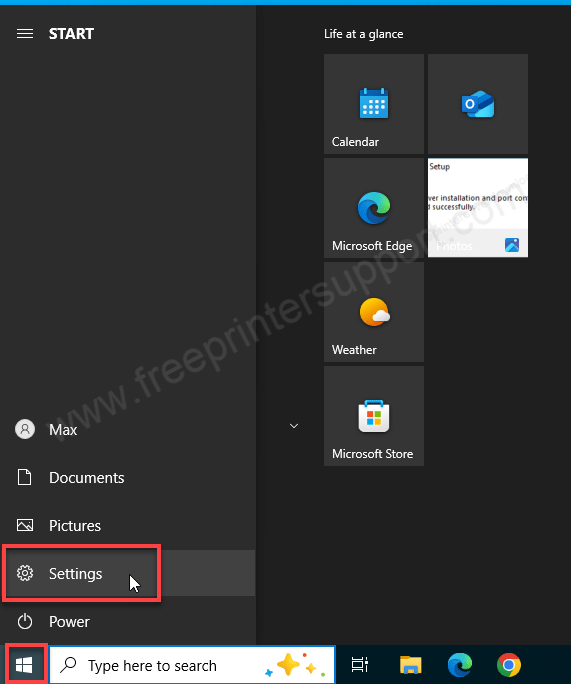The width and height of the screenshot is (571, 684).
Task: Click the search highlights sparkle icon
Action: pos(295,665)
